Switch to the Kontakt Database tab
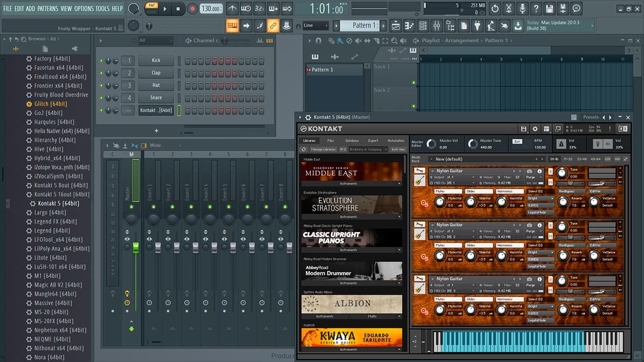Image resolution: width=644 pixels, height=362 pixels. pyautogui.click(x=352, y=141)
